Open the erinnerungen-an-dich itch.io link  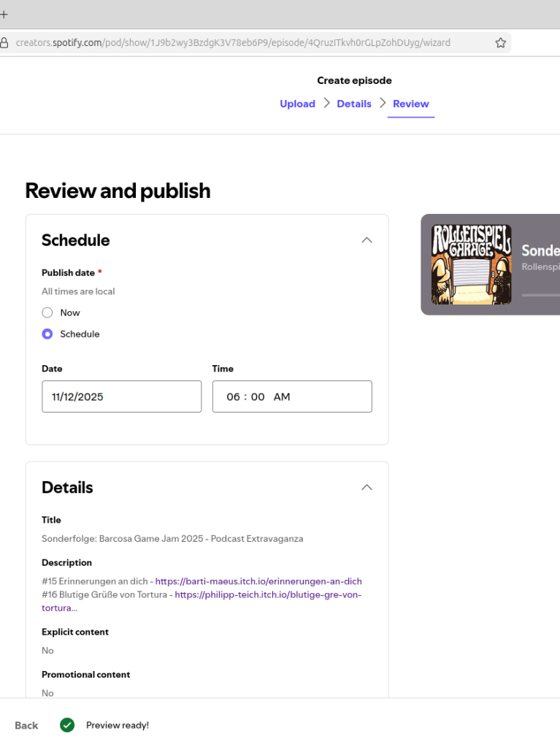pyautogui.click(x=258, y=581)
